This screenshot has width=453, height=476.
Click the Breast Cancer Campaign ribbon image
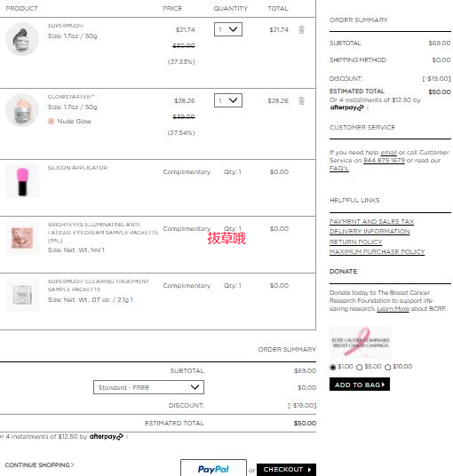pyautogui.click(x=361, y=342)
